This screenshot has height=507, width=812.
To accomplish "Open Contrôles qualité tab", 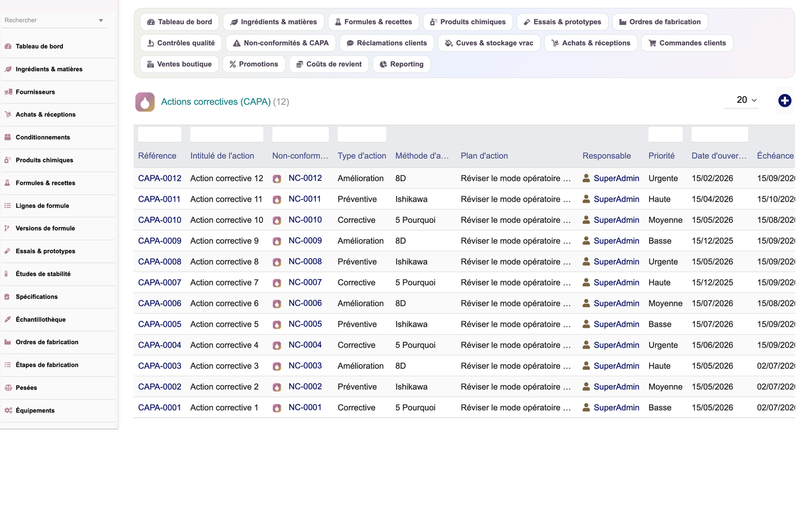I will (181, 43).
